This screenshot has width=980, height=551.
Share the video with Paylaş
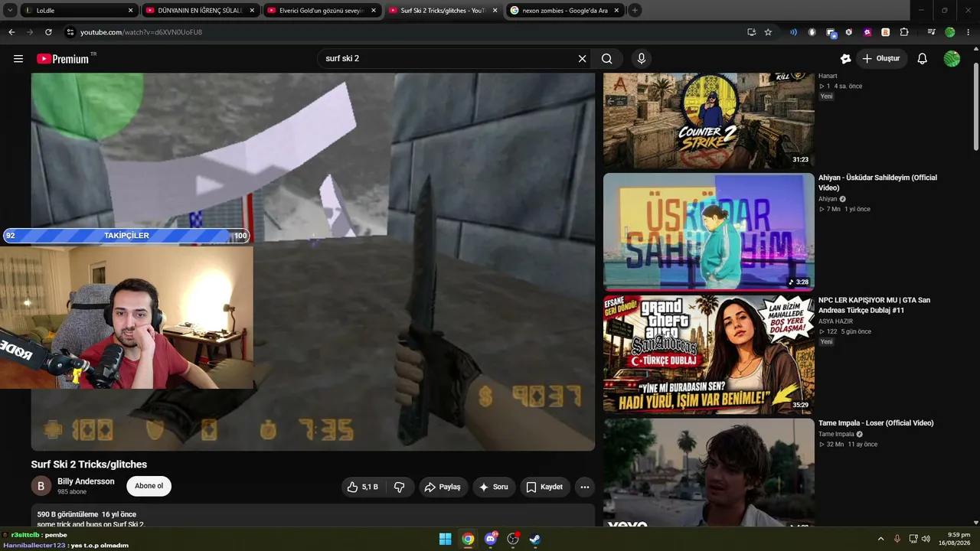443,487
